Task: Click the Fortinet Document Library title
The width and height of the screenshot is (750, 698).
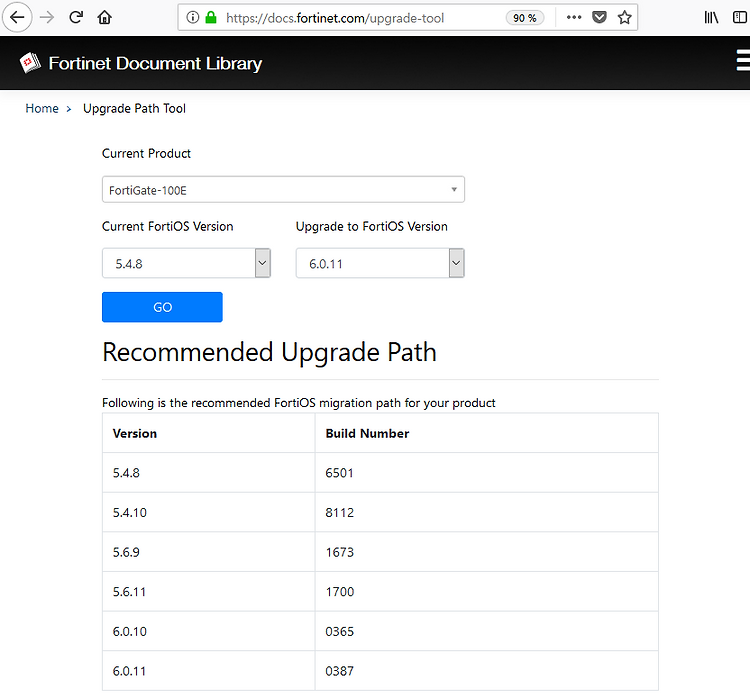Action: [155, 64]
